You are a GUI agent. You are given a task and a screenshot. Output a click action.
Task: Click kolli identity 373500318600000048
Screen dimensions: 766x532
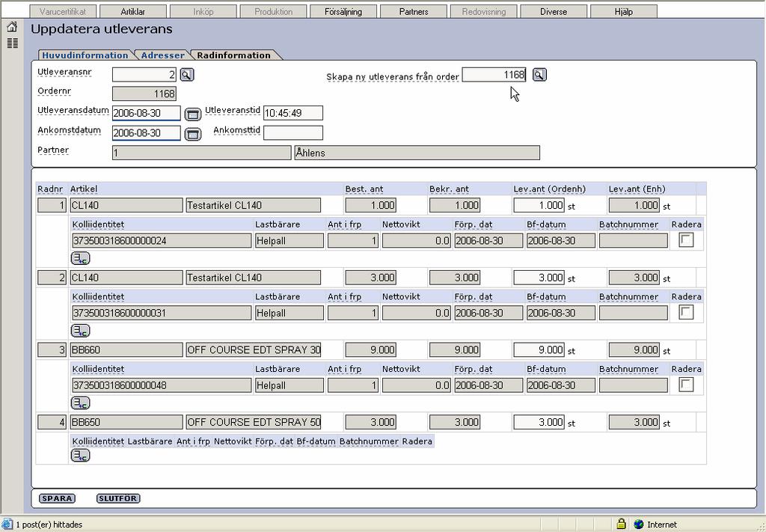click(162, 385)
